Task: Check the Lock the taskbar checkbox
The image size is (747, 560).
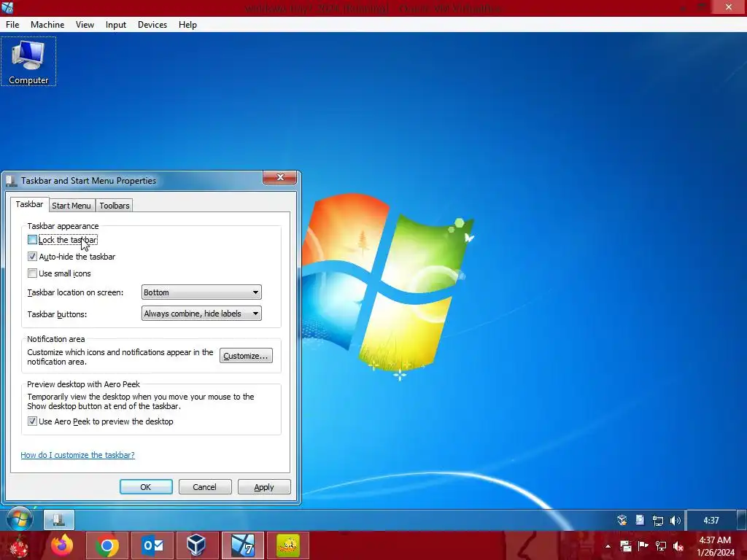Action: (32, 239)
